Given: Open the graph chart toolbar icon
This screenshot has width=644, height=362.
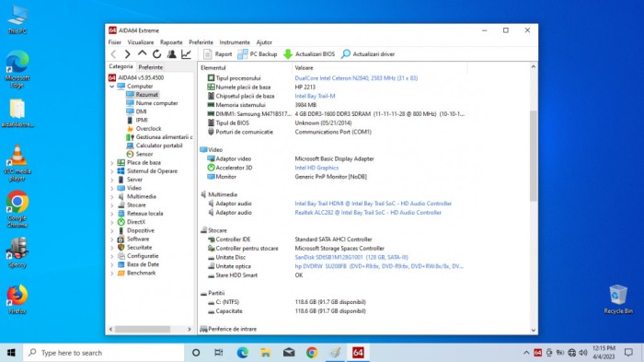Looking at the screenshot, I should pos(186,54).
